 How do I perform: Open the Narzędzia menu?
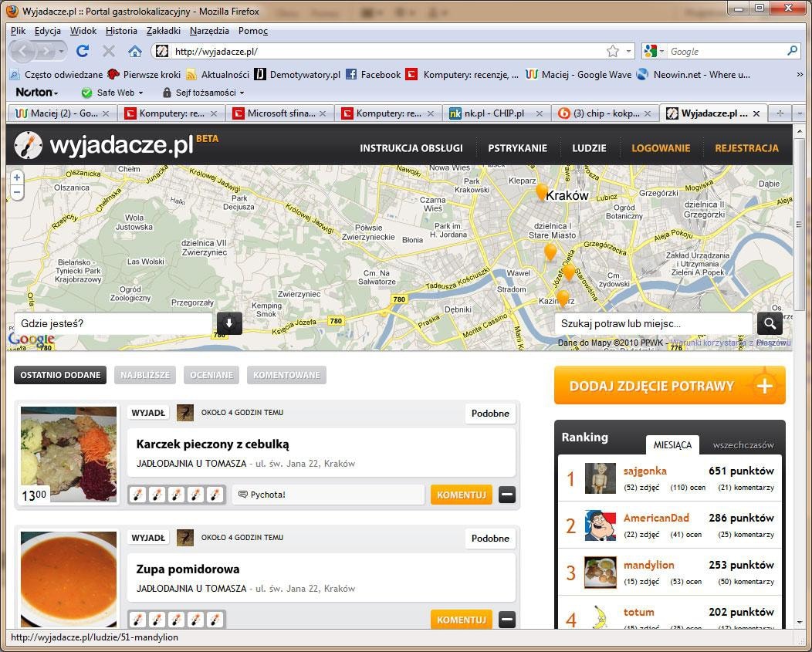[x=209, y=31]
